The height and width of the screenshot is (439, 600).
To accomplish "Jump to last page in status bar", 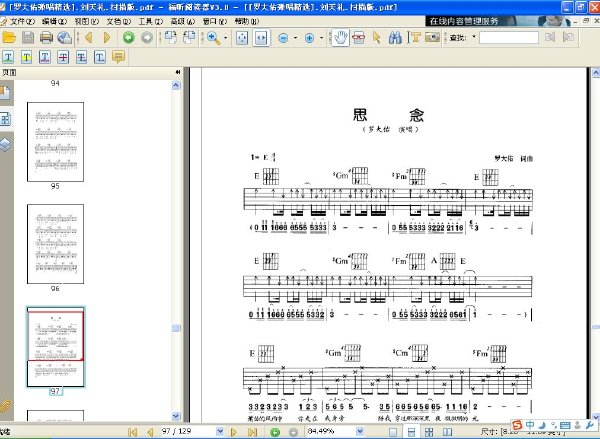I will 252,432.
